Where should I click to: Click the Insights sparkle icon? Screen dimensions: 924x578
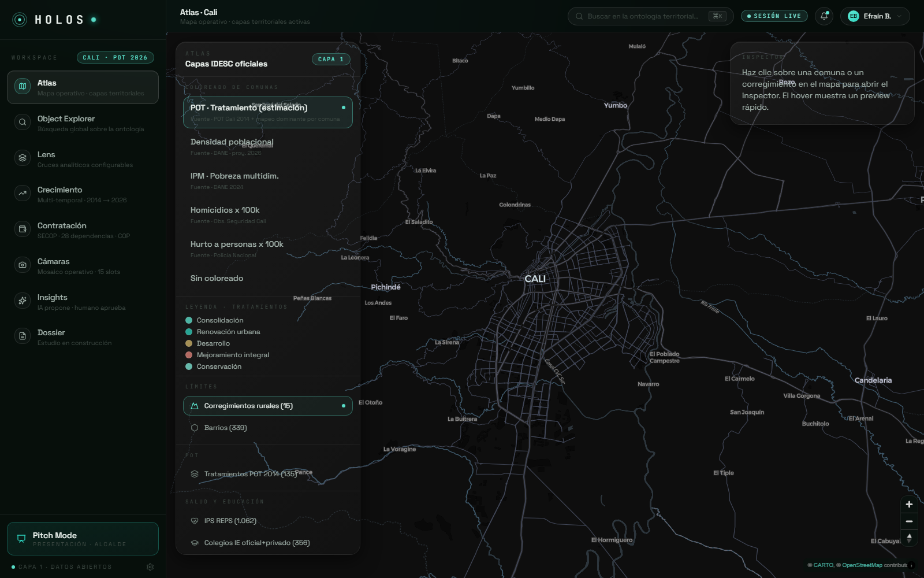click(x=23, y=301)
